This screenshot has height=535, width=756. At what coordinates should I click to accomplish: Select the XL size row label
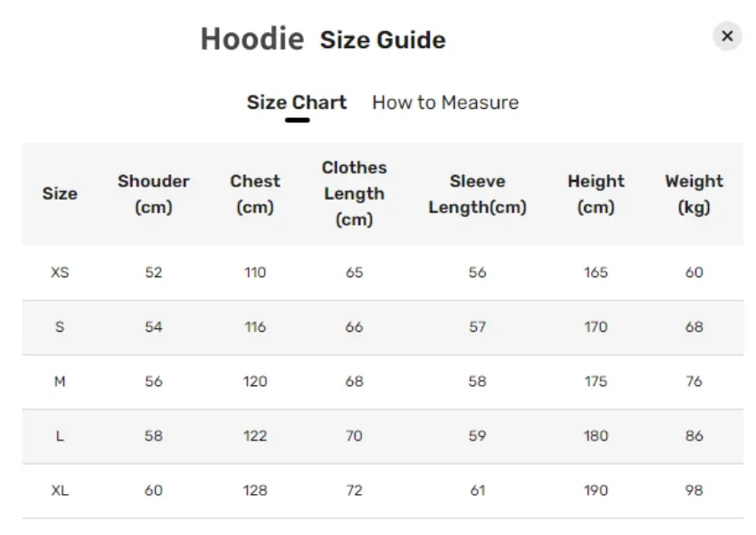(60, 490)
